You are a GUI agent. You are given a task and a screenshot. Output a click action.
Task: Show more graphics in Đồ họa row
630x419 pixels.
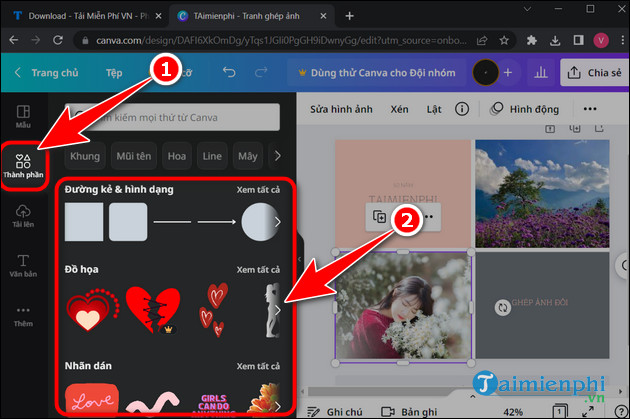click(278, 310)
